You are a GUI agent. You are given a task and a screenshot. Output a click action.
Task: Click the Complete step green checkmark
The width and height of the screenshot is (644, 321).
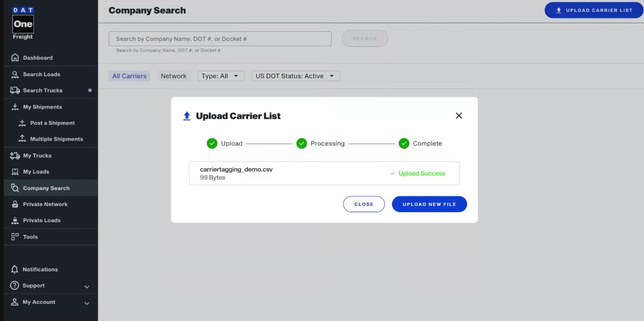tap(404, 144)
